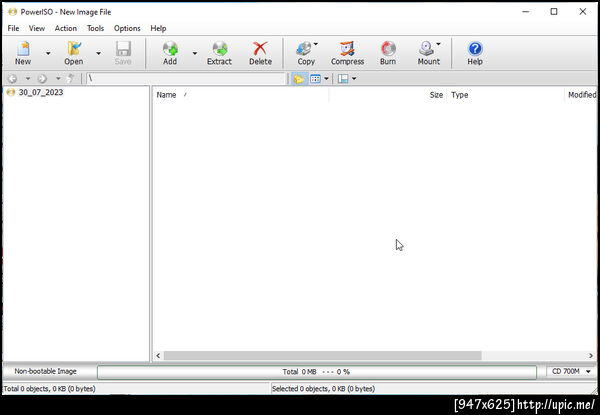Toggle the folders pane icon

pos(299,79)
